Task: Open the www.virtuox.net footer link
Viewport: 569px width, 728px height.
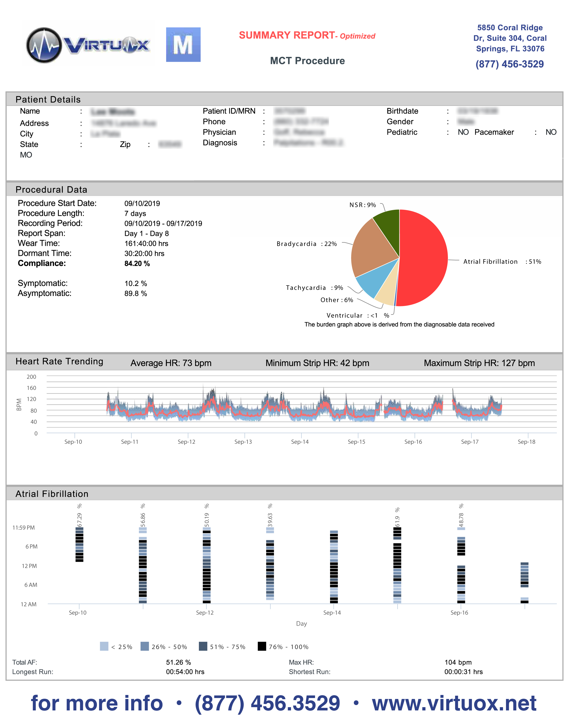Action: point(454,703)
